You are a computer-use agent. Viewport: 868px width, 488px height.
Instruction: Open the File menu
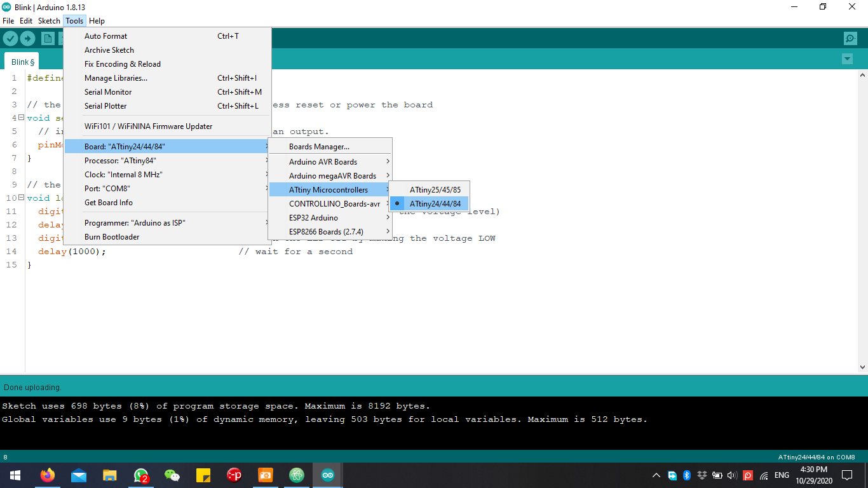pyautogui.click(x=8, y=21)
